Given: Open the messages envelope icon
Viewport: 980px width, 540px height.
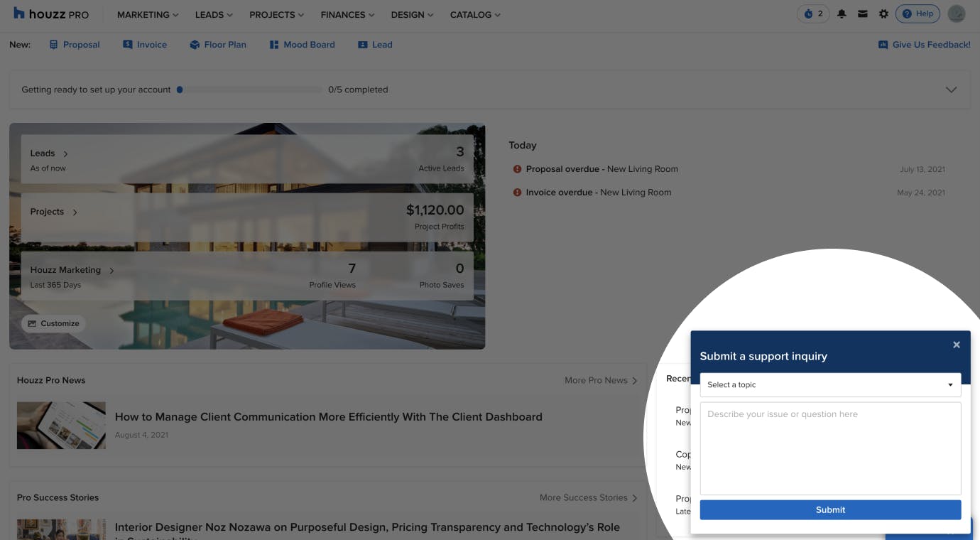Looking at the screenshot, I should coord(862,14).
